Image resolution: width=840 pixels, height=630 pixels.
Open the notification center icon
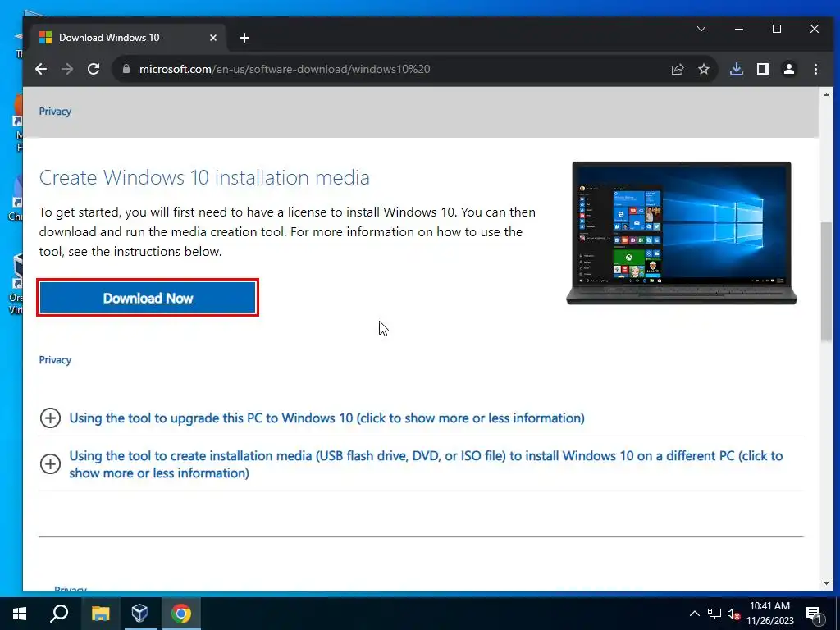[x=814, y=614]
